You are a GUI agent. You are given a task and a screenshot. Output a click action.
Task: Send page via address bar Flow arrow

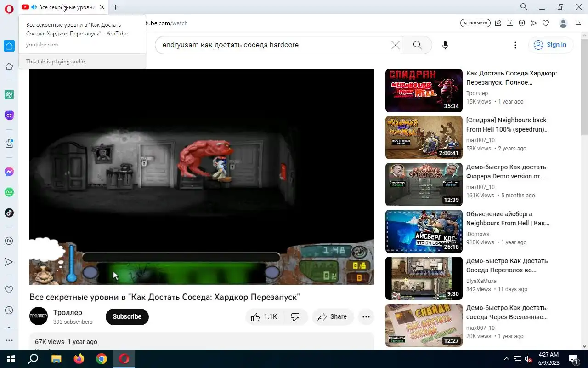click(x=534, y=23)
